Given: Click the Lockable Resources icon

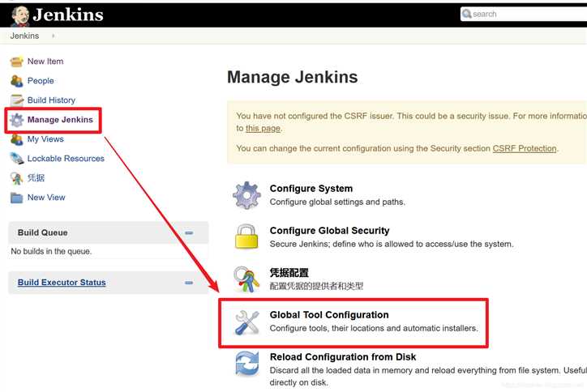Looking at the screenshot, I should pos(16,159).
